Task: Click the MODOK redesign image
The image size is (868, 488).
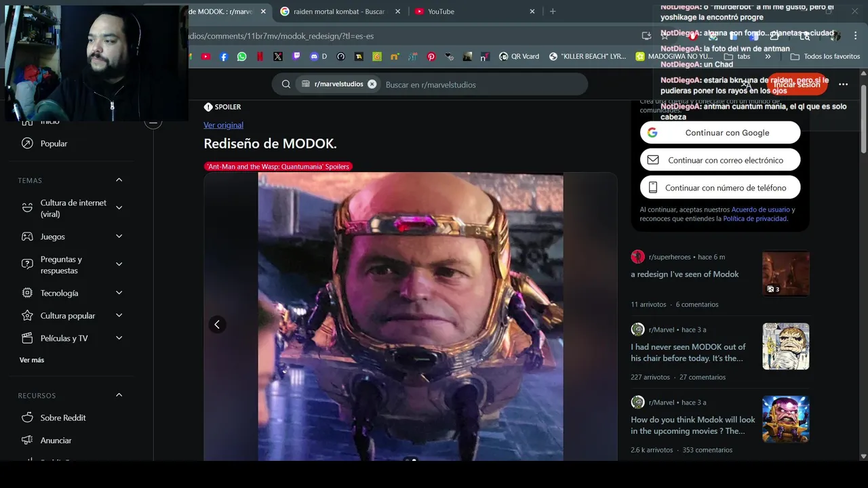Action: 410,317
